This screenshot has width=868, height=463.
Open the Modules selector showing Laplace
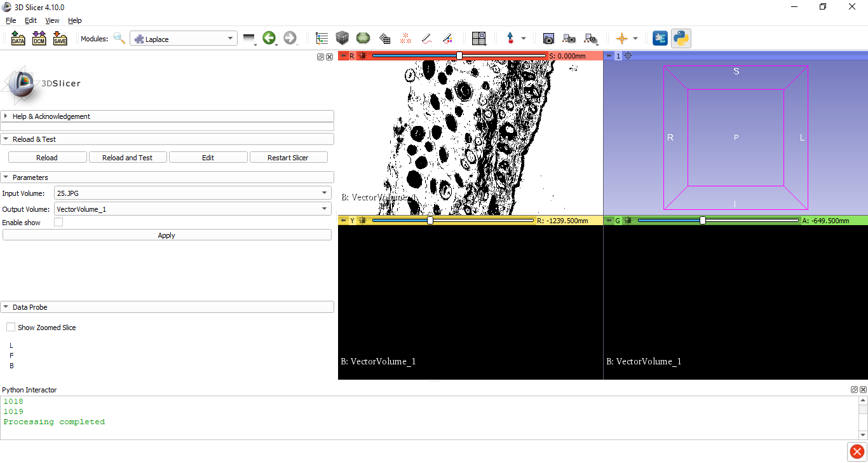184,39
